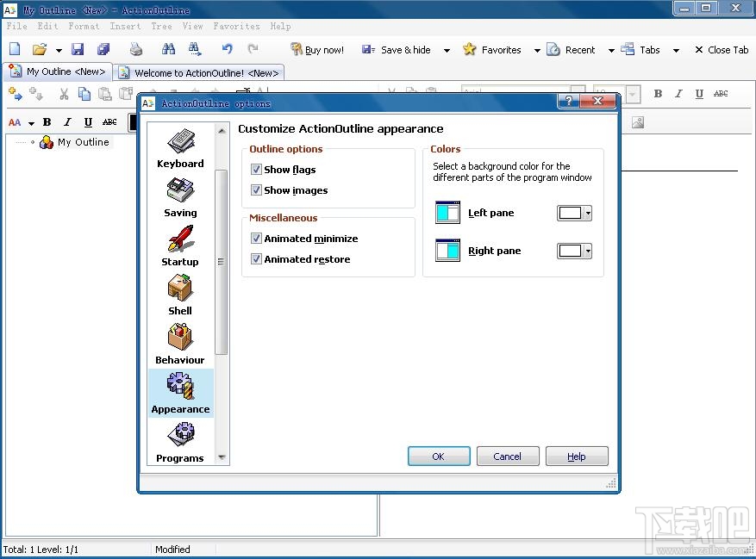Expand the Recent dropdown arrow
Viewport: 756px width, 559px height.
[x=611, y=50]
